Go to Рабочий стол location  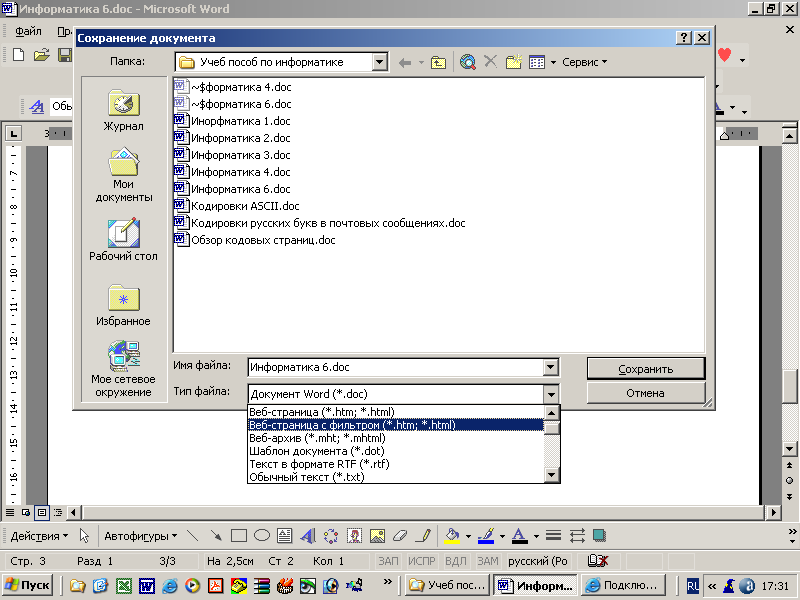click(123, 240)
